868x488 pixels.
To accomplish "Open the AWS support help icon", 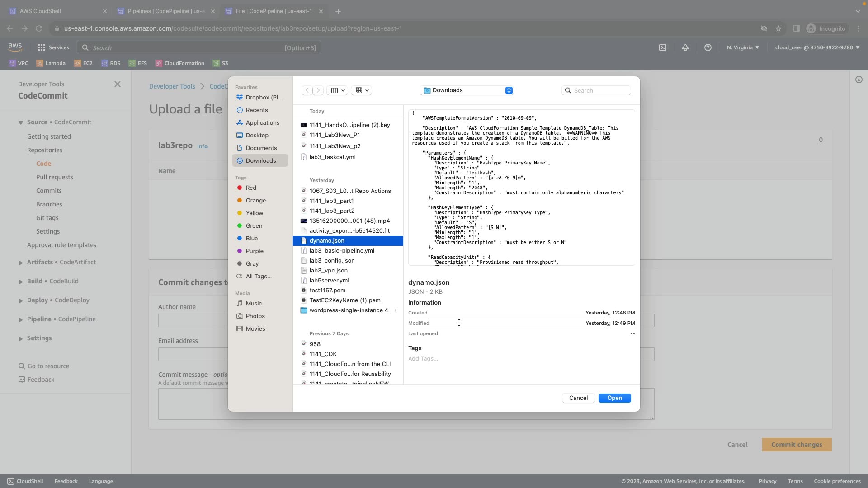I will [708, 47].
